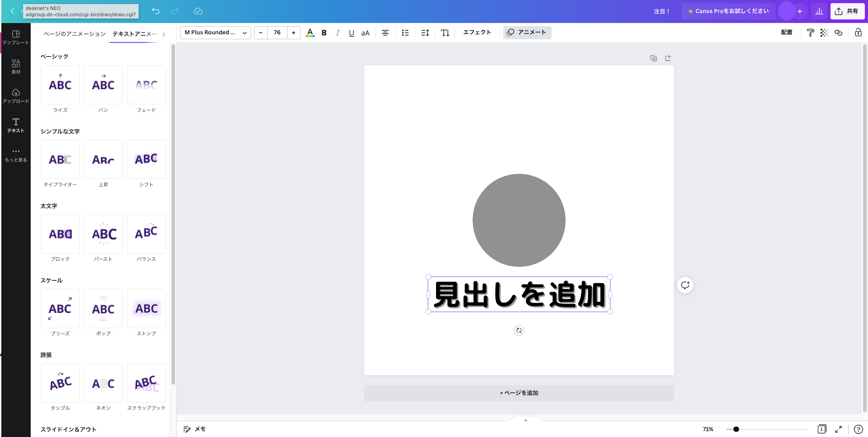
Task: Toggle text case with the aA control
Action: [x=365, y=33]
